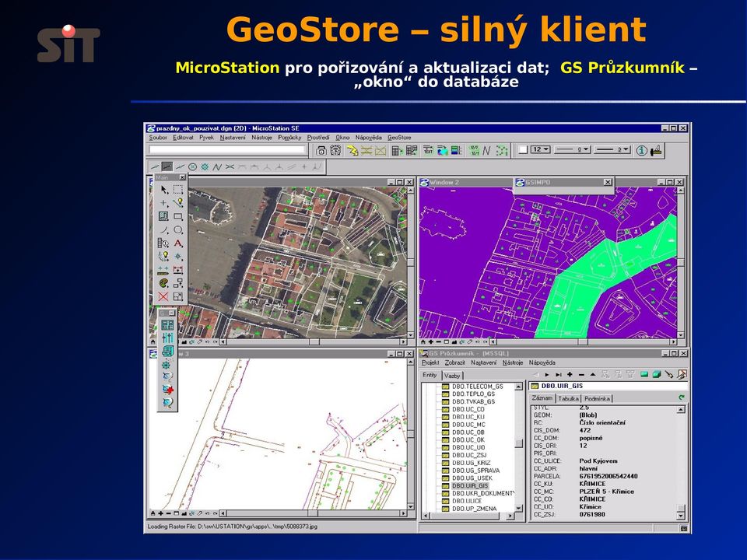Select the Patterns hatch tool in Main palette
This screenshot has width=747, height=560.
tap(163, 216)
